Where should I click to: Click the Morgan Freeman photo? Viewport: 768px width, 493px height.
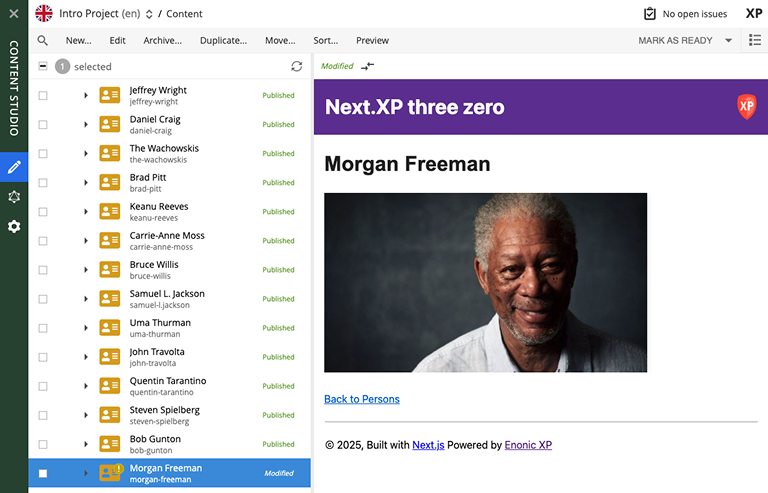(x=485, y=282)
